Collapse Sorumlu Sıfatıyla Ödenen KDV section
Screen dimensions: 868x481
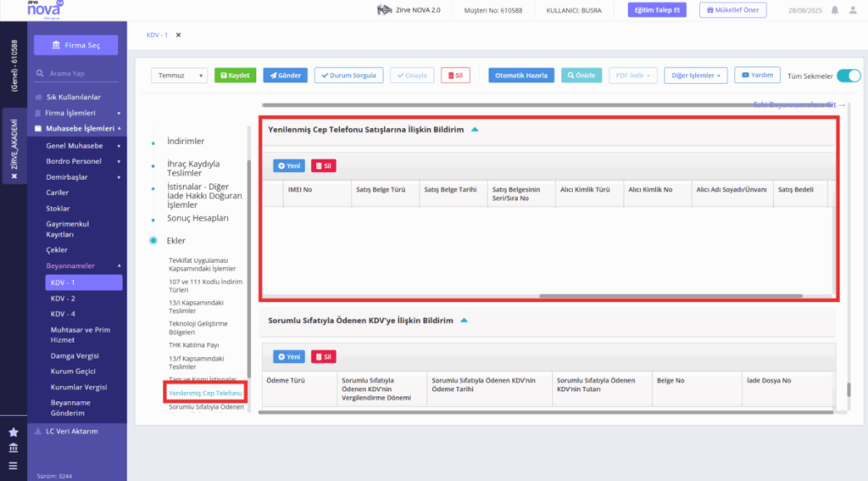[x=464, y=321]
